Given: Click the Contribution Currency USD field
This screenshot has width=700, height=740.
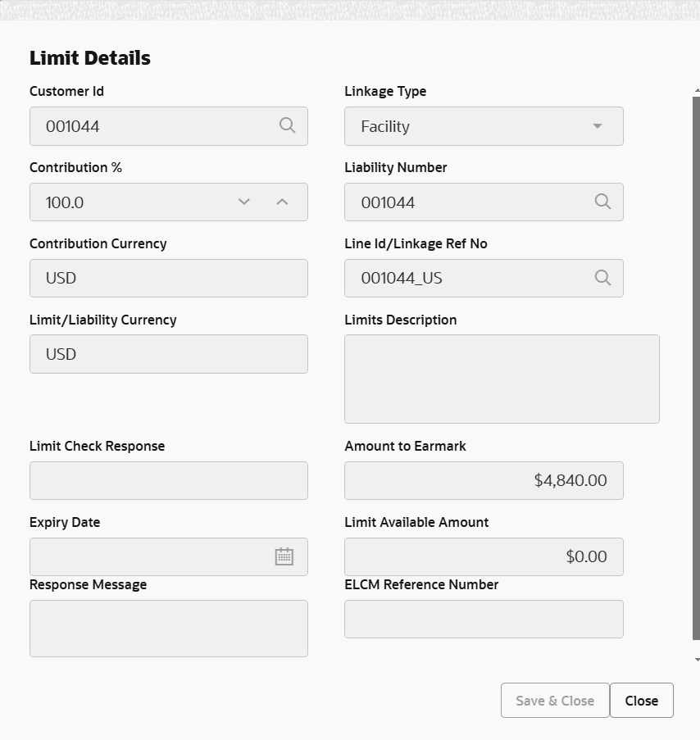Looking at the screenshot, I should (x=168, y=278).
